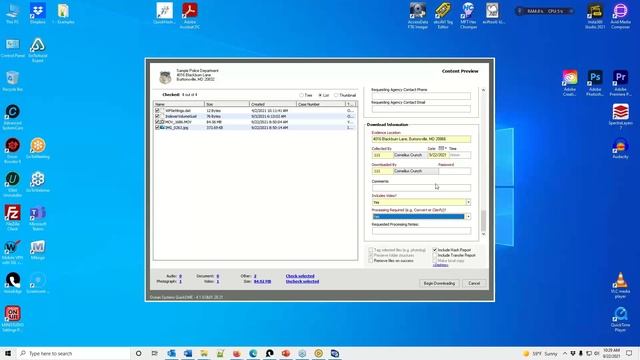The width and height of the screenshot is (640, 360).
Task: Open the Windows Start menu
Action: coord(8,353)
